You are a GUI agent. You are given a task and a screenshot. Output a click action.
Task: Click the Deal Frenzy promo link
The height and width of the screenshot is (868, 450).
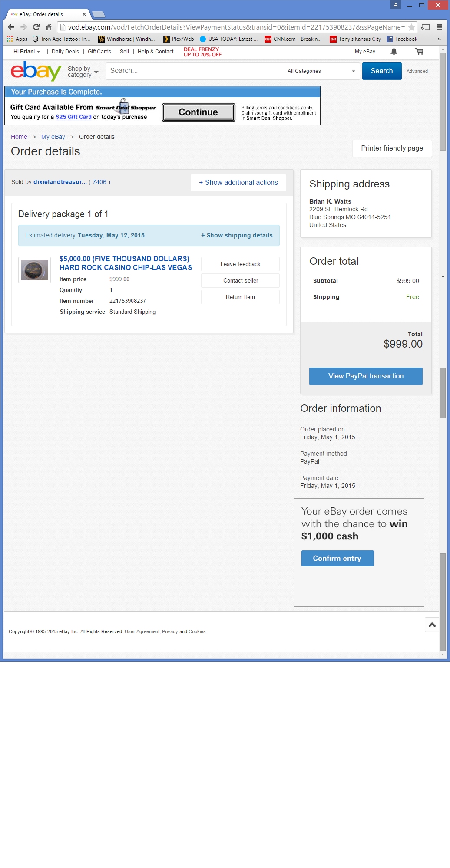pyautogui.click(x=202, y=52)
